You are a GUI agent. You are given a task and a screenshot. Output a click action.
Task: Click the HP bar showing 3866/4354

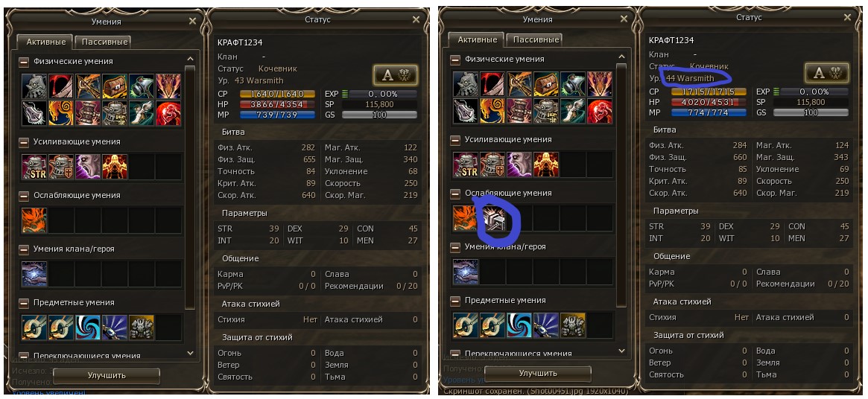[x=277, y=104]
